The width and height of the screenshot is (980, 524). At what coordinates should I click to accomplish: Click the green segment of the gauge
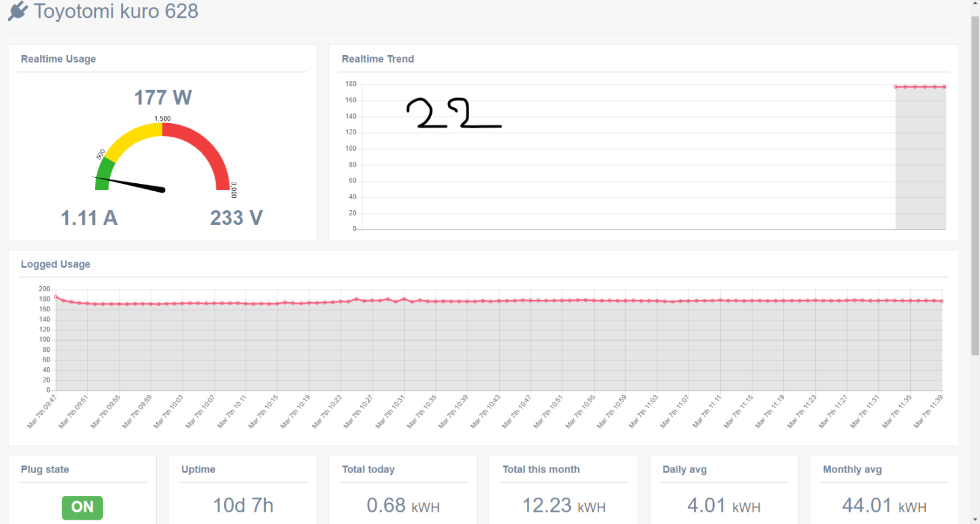pos(104,173)
